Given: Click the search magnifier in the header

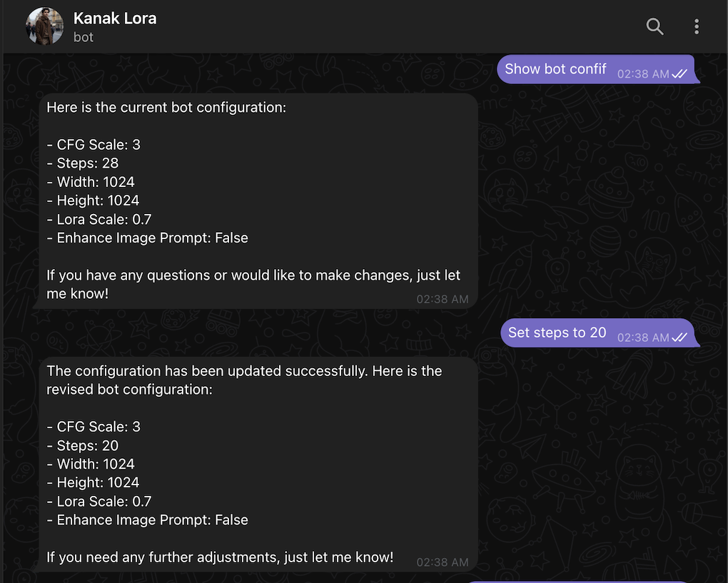Looking at the screenshot, I should (x=654, y=26).
